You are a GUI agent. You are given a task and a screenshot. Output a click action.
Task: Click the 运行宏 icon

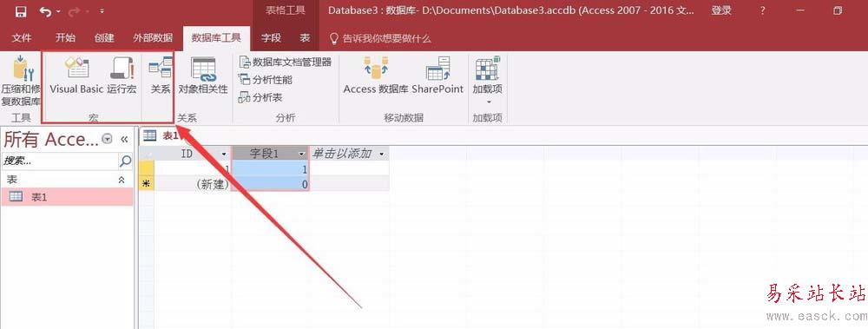[x=122, y=76]
